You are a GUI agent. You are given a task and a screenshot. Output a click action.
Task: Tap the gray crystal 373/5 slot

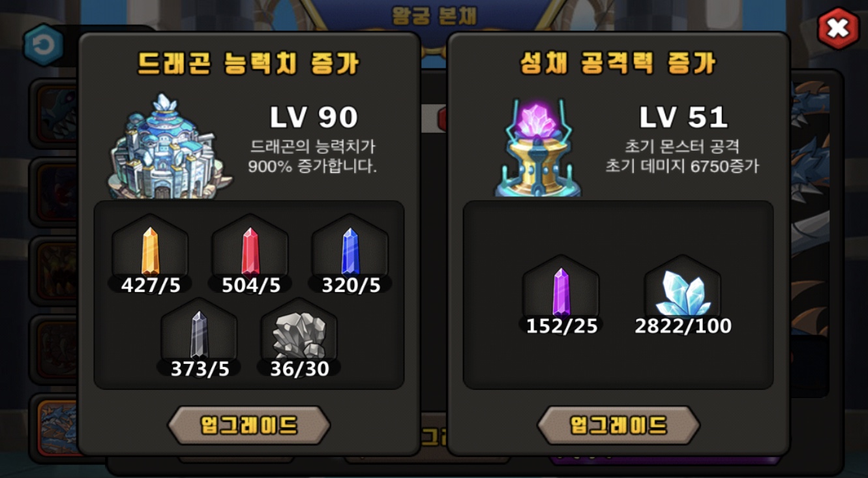200,338
